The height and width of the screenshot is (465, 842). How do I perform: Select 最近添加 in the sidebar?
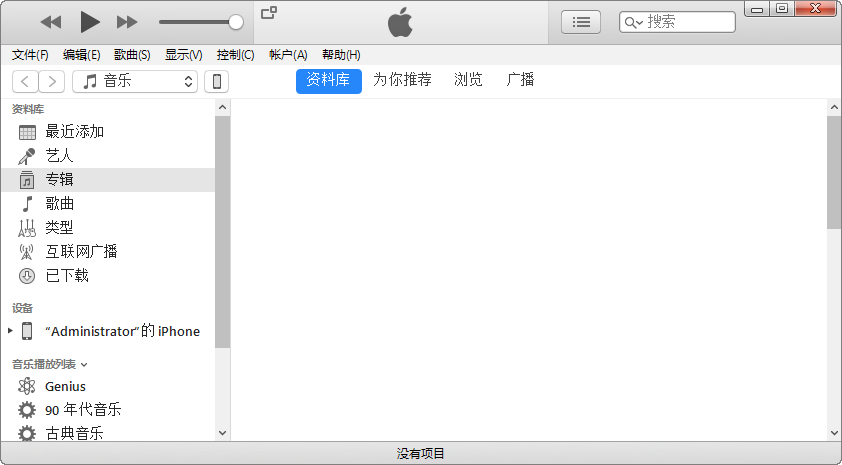click(x=108, y=132)
